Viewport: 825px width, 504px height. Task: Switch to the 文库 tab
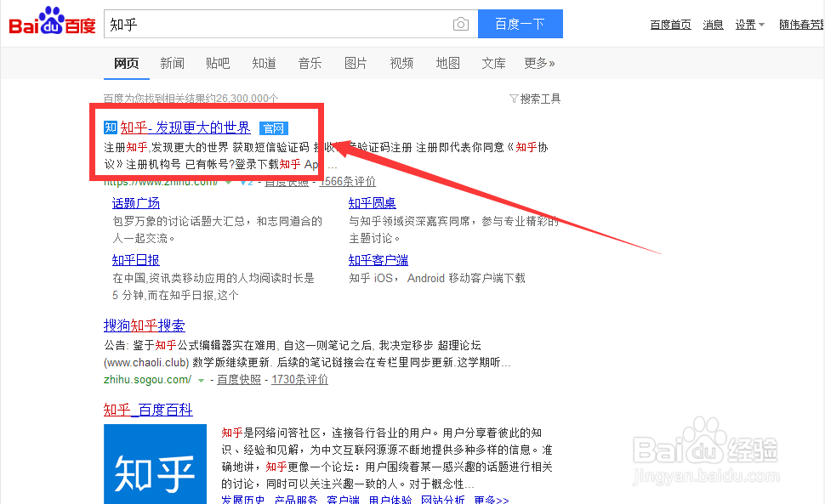tap(493, 64)
